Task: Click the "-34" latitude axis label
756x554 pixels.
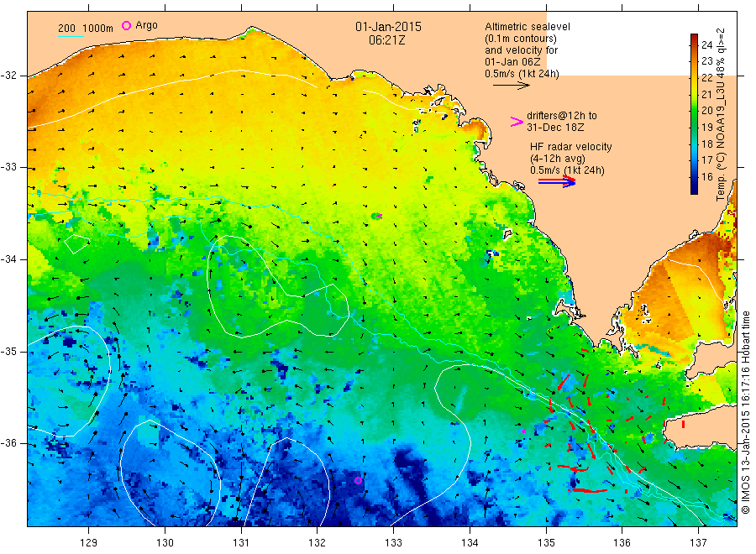Action: (8, 259)
